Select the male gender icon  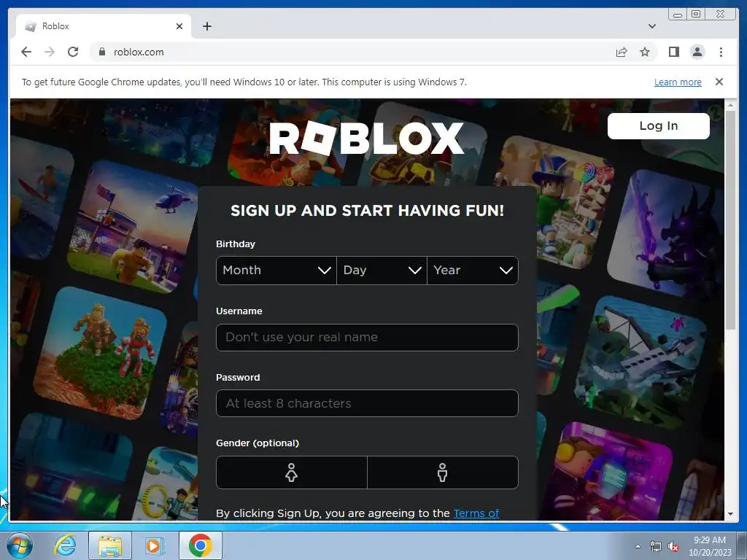point(443,472)
